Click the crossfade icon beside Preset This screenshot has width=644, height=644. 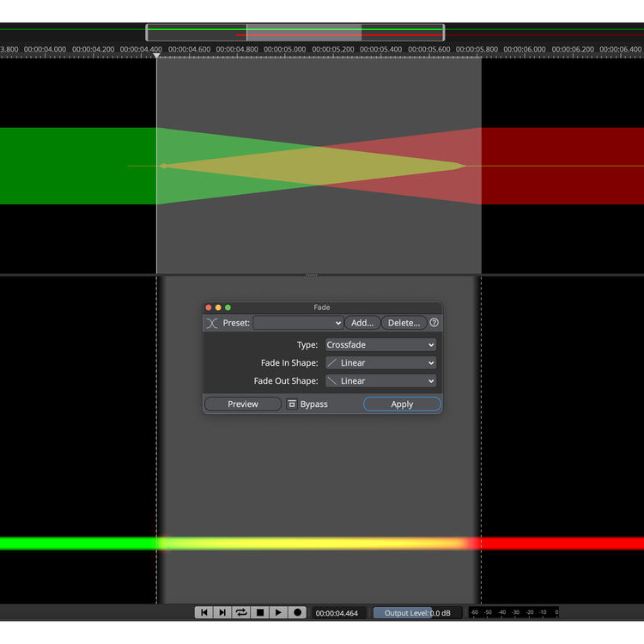click(212, 323)
